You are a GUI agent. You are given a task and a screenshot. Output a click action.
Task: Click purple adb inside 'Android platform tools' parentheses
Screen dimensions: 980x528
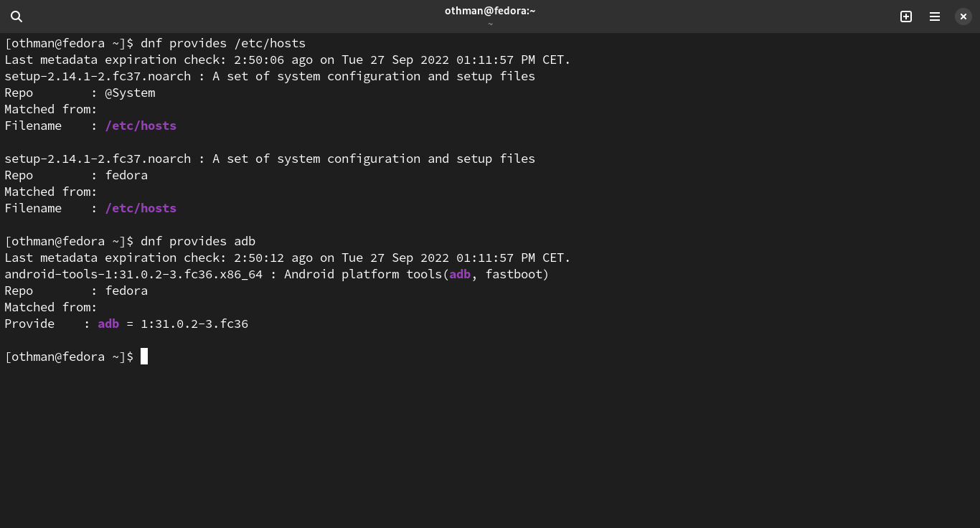pyautogui.click(x=460, y=274)
